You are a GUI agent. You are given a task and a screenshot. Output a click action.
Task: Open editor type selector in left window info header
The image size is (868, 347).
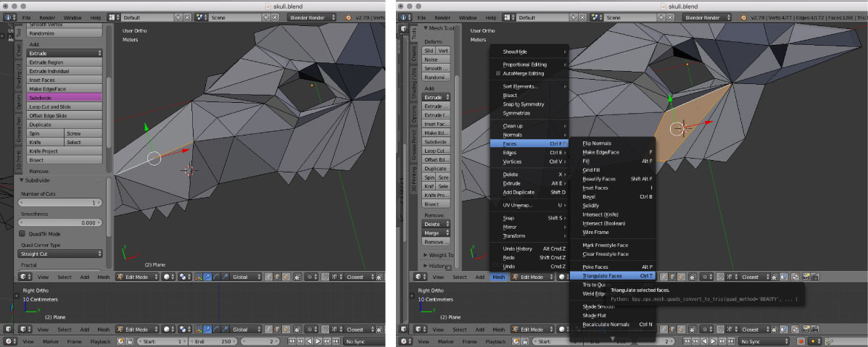[9, 17]
